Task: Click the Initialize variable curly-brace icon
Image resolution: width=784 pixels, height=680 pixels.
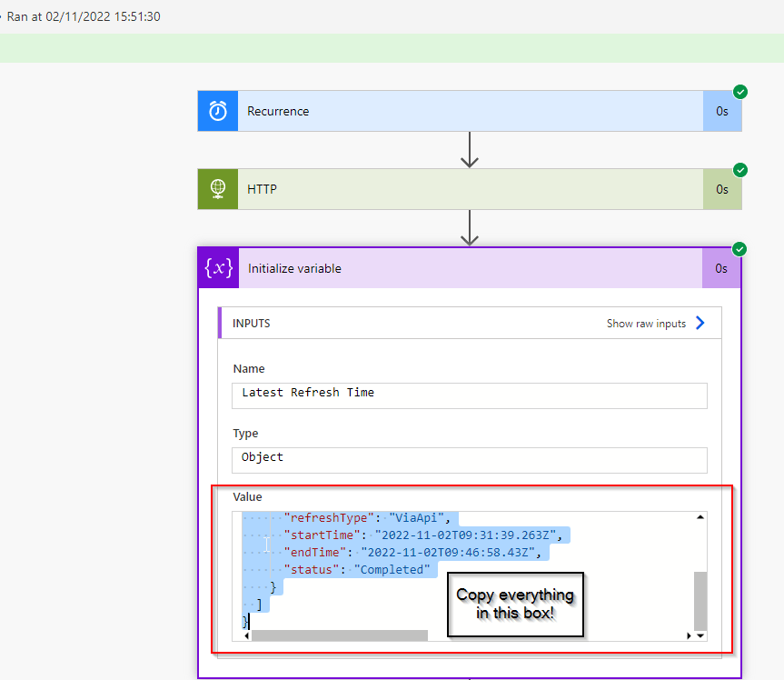Action: click(x=218, y=268)
